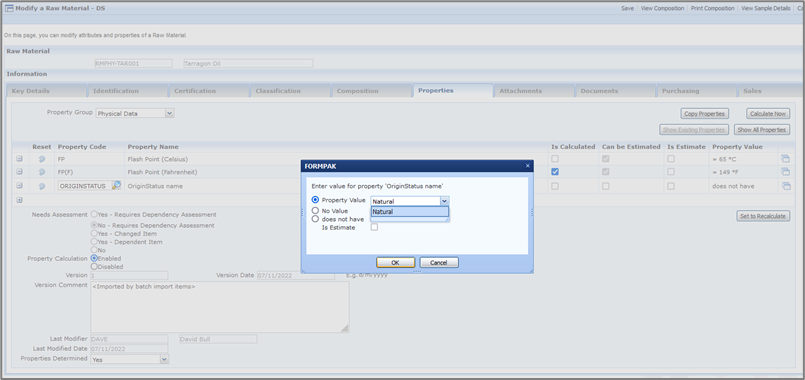Switch to the Certification tab

pos(209,91)
